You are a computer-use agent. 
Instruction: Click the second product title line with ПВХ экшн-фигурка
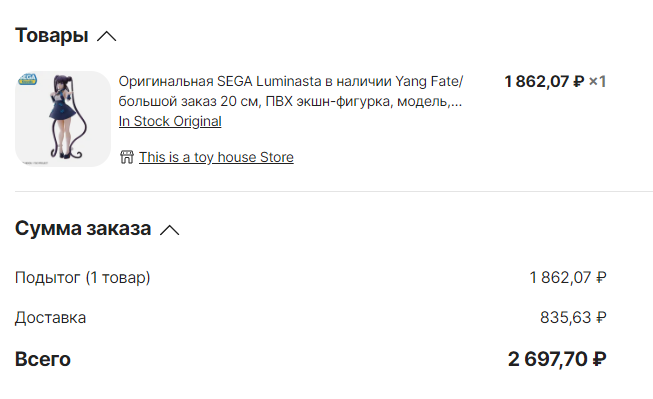290,101
